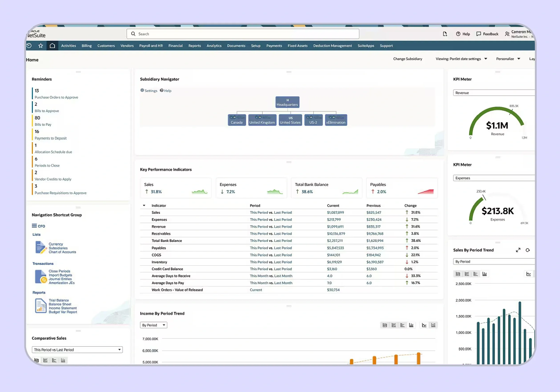Open This Period vs Last Period dropdown
Viewport: 560px width, 392px height.
77,350
